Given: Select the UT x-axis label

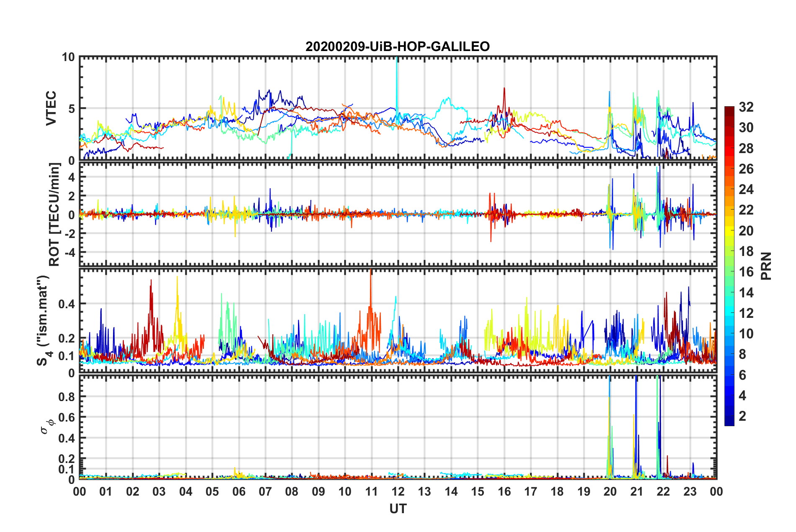Looking at the screenshot, I should click(x=398, y=509).
